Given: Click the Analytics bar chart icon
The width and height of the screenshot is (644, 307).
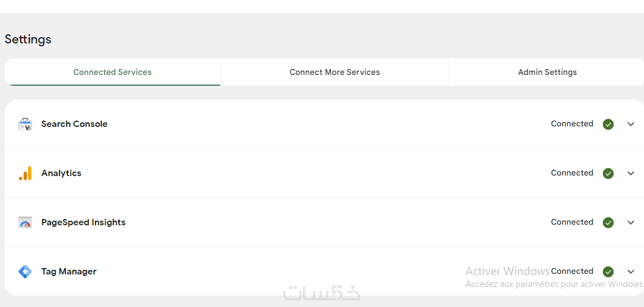Looking at the screenshot, I should (x=25, y=173).
